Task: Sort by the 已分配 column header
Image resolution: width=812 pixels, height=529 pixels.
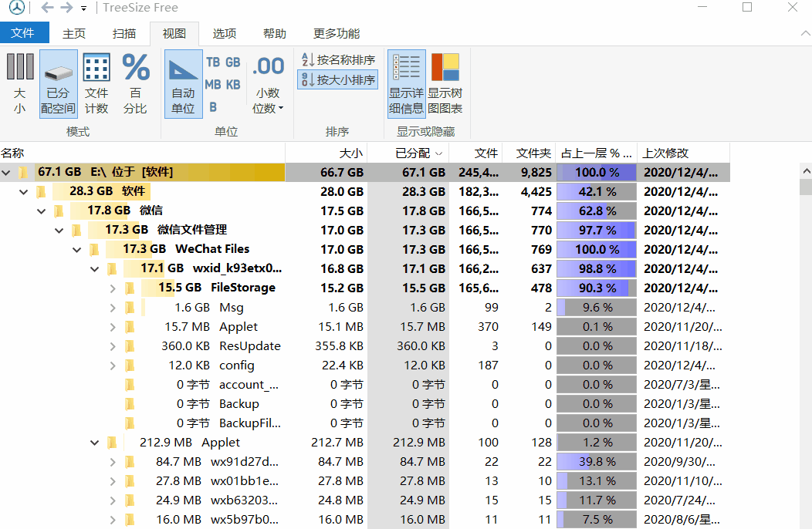Action: [408, 153]
